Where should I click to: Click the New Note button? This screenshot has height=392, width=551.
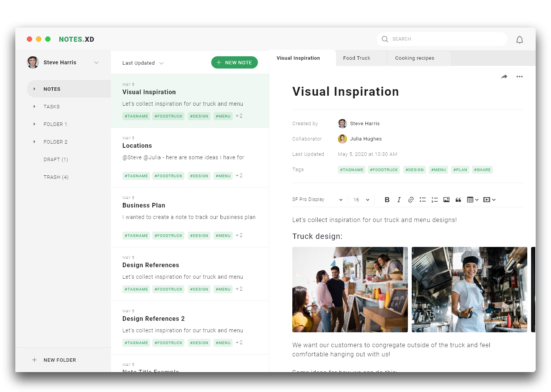235,62
